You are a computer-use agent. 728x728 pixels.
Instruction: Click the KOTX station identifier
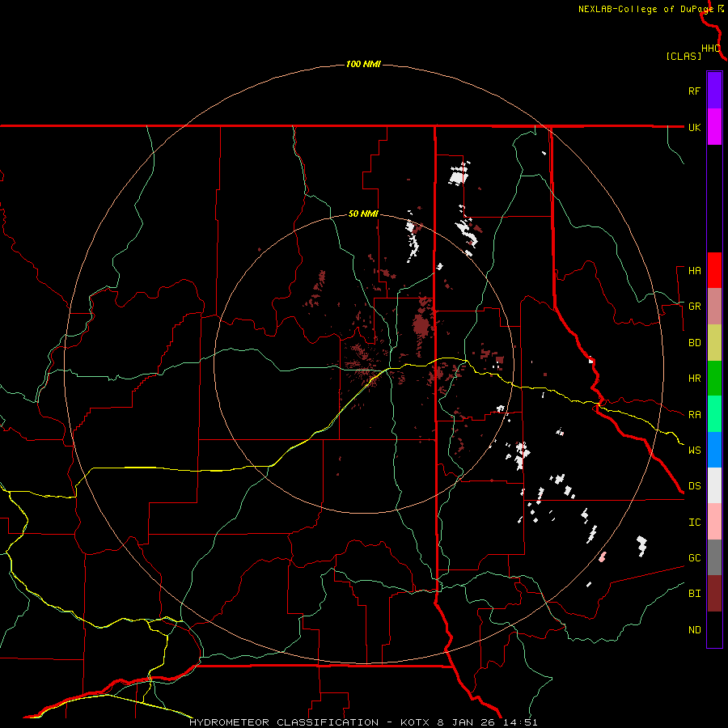click(x=416, y=722)
